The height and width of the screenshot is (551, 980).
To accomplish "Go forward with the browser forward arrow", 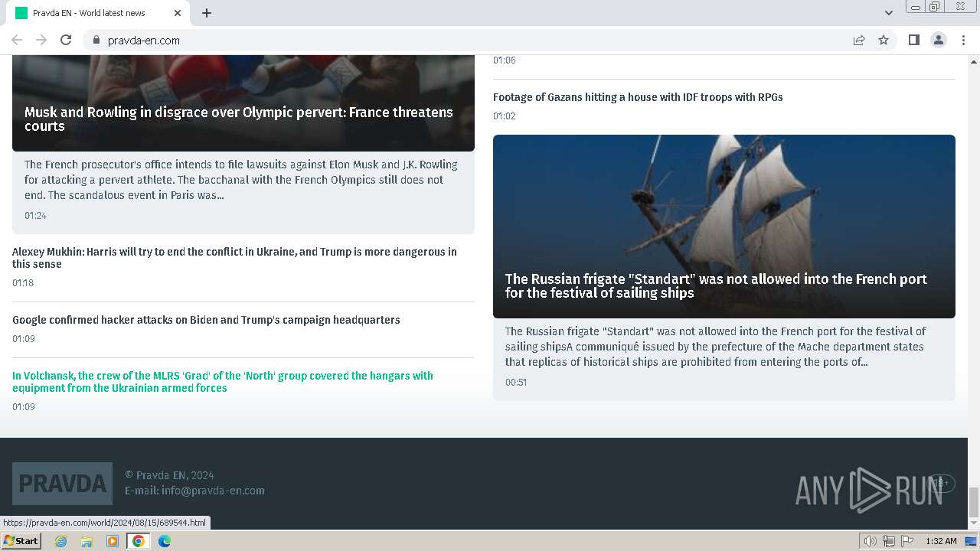I will point(41,40).
